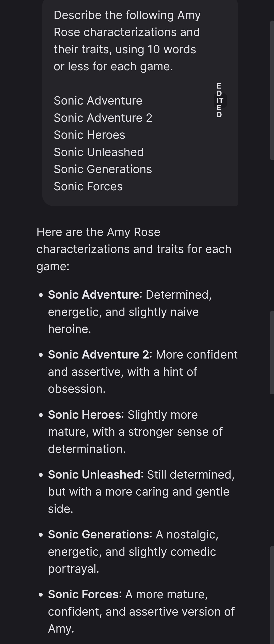The height and width of the screenshot is (644, 274).
Task: Click the bullet before Sonic Forces
Action: [41, 595]
